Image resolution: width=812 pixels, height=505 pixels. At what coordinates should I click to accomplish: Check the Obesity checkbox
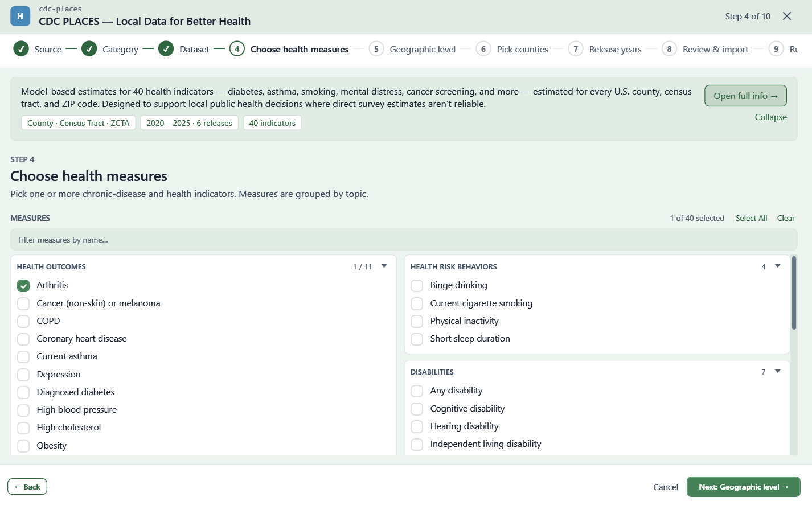23,446
